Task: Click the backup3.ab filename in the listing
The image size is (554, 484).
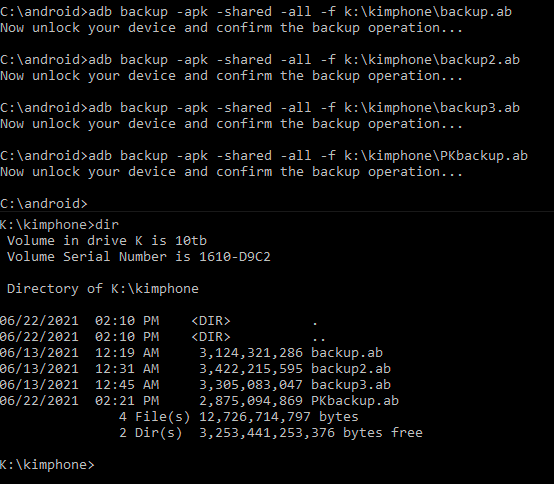Action: coord(351,384)
